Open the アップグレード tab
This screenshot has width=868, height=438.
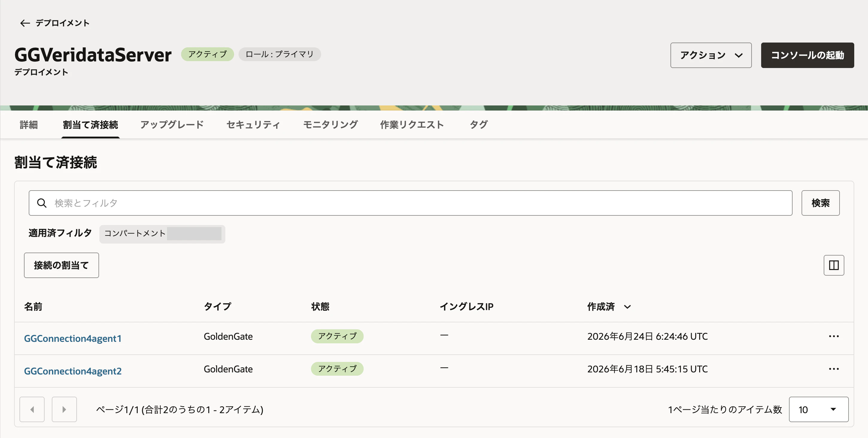172,125
